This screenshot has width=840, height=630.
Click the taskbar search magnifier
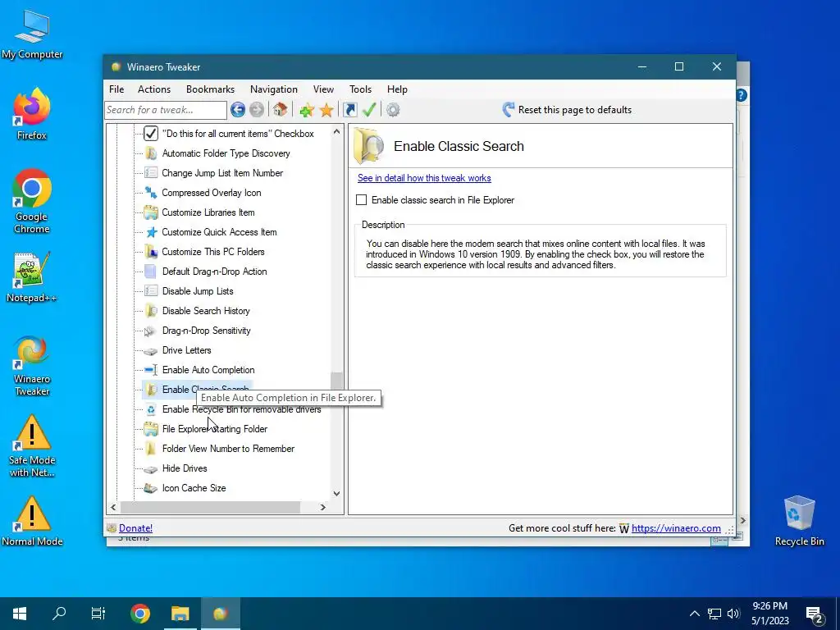[59, 614]
